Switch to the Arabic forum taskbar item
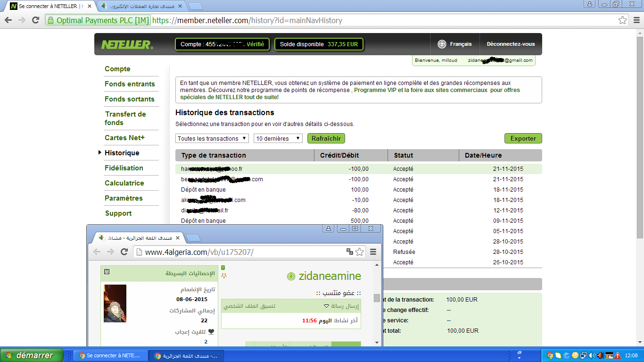This screenshot has height=362, width=644. (186, 355)
